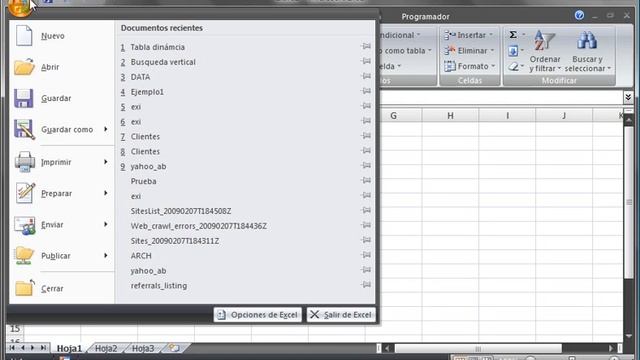Pin referrals_listing to recent documents list
Image resolution: width=640 pixels, height=360 pixels.
tap(366, 285)
